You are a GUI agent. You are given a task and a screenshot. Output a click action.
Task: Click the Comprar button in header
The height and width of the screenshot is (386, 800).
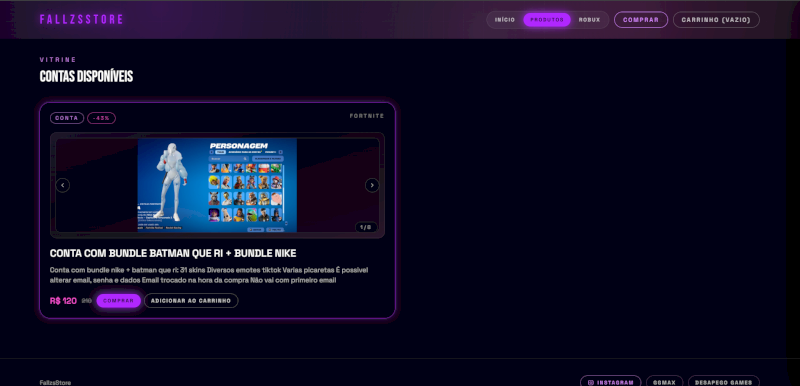click(x=641, y=20)
